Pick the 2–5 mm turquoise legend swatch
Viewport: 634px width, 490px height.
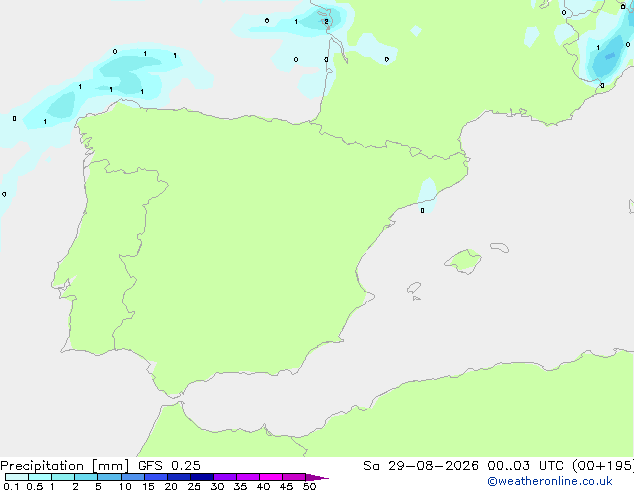86,477
